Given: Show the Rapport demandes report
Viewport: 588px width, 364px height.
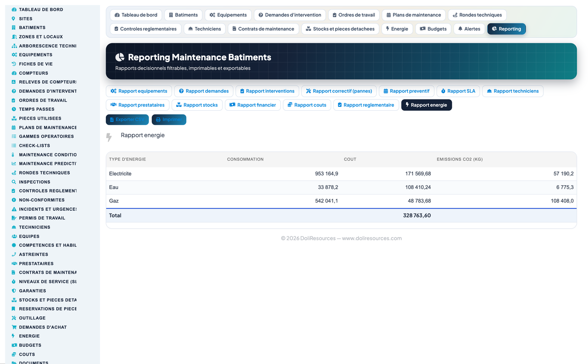Looking at the screenshot, I should tap(204, 91).
